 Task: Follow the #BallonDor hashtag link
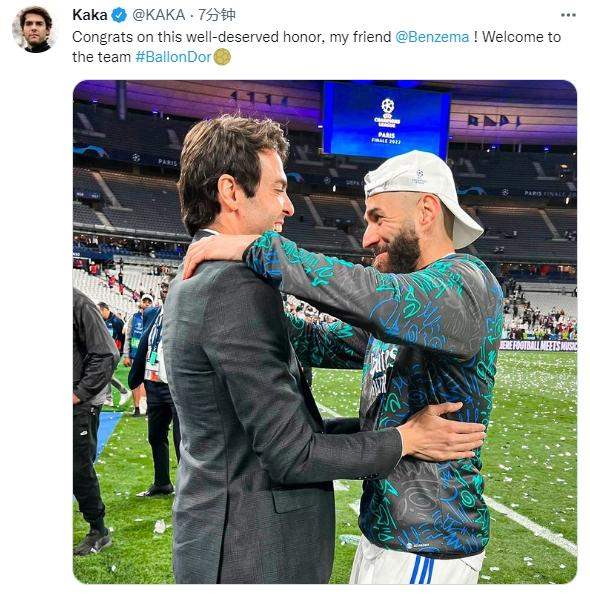[173, 57]
